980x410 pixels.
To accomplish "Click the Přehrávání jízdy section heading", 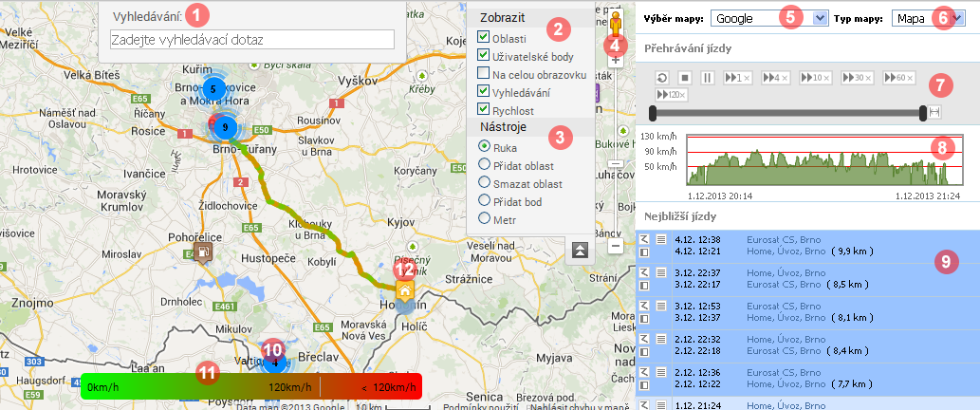I will pos(688,48).
